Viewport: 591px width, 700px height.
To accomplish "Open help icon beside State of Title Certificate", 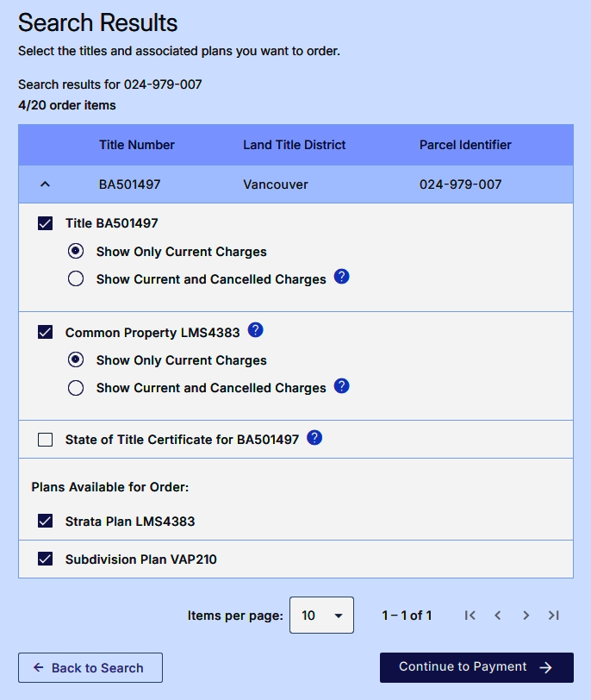I will tap(314, 438).
